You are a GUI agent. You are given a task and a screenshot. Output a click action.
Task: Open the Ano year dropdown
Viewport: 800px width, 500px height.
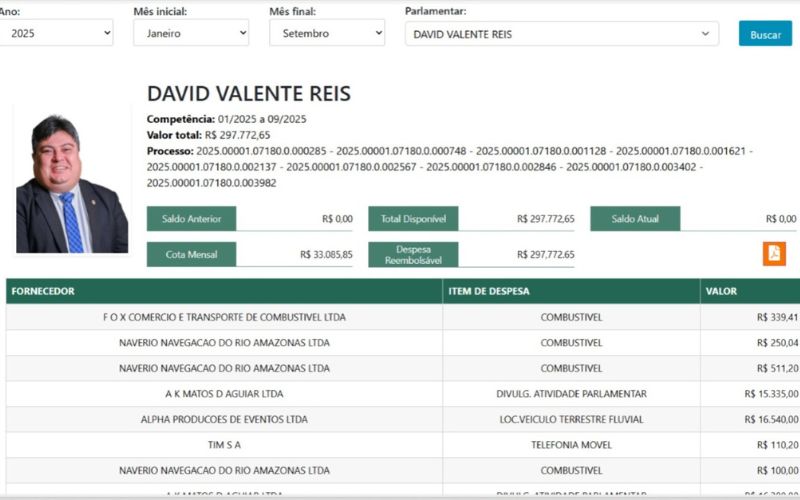56,34
